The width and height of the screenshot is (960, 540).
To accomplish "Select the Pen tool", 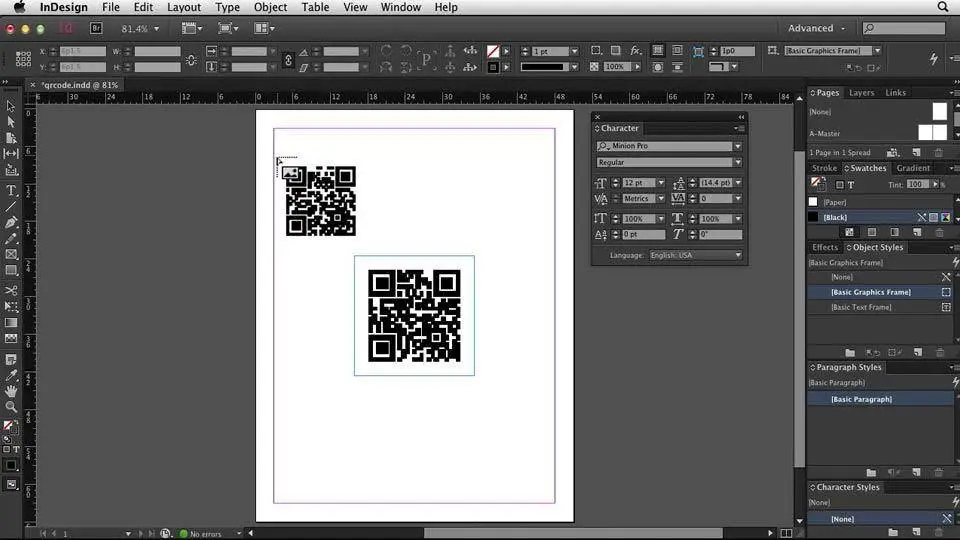I will click(x=10, y=222).
